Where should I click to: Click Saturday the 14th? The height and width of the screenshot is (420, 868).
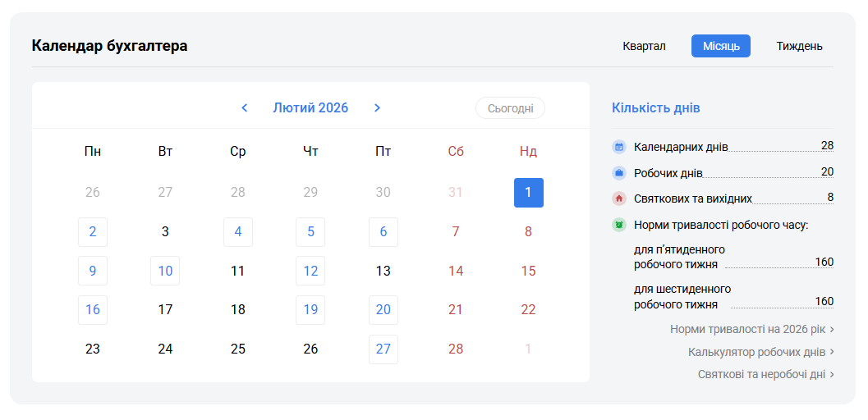[456, 271]
